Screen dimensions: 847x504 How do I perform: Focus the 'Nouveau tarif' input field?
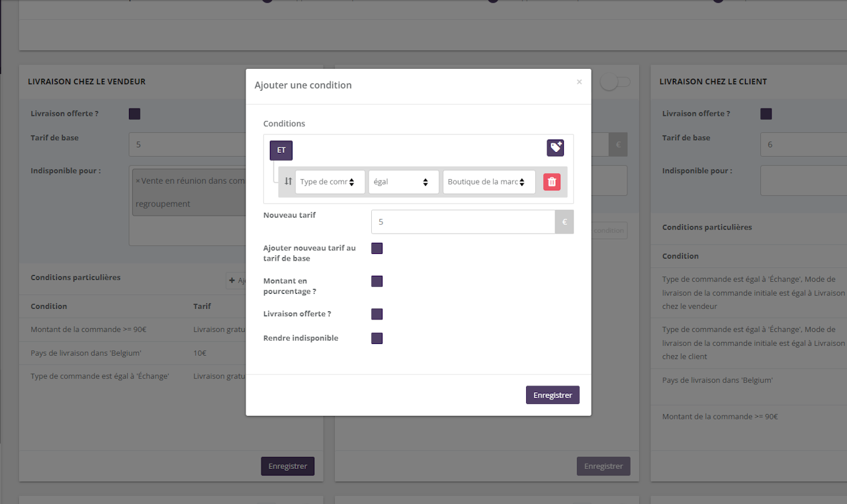pos(463,222)
